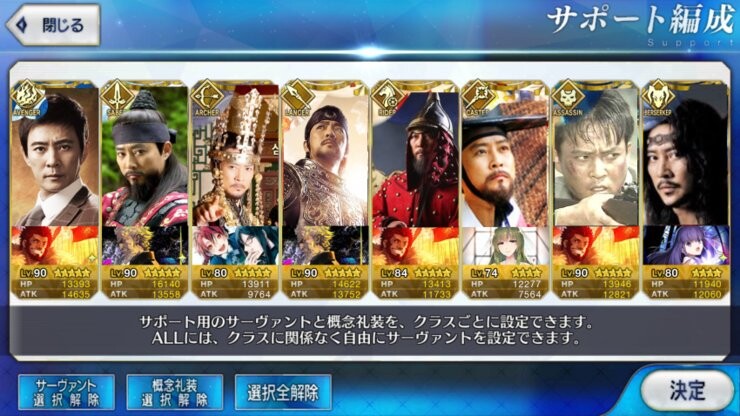Select the Avenger class icon
The image size is (740, 416).
[x=27, y=98]
